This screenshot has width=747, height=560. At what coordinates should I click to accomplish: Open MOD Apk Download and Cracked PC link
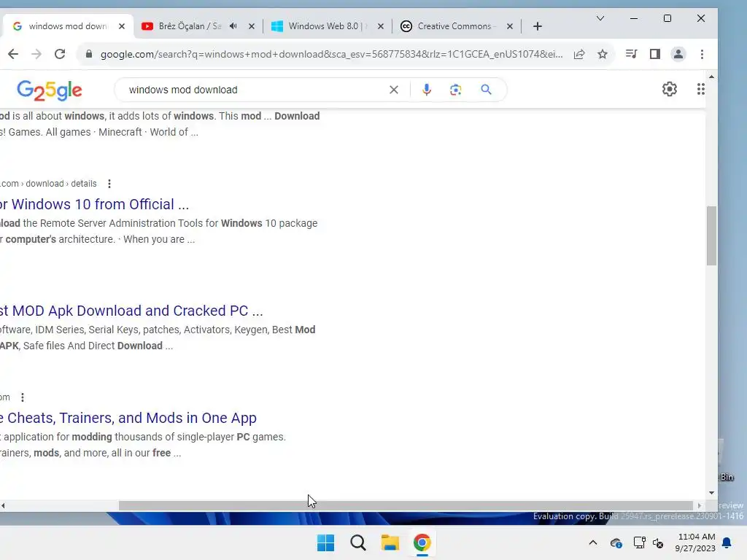pyautogui.click(x=131, y=311)
